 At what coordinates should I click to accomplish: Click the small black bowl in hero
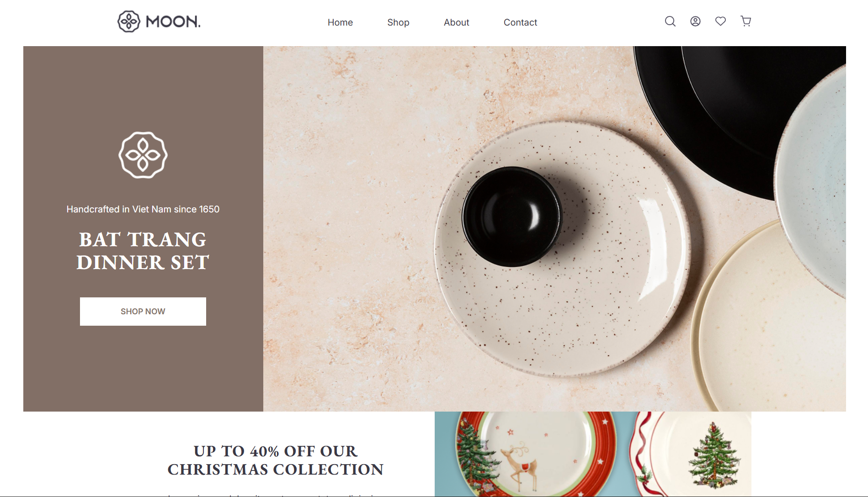[x=512, y=217]
